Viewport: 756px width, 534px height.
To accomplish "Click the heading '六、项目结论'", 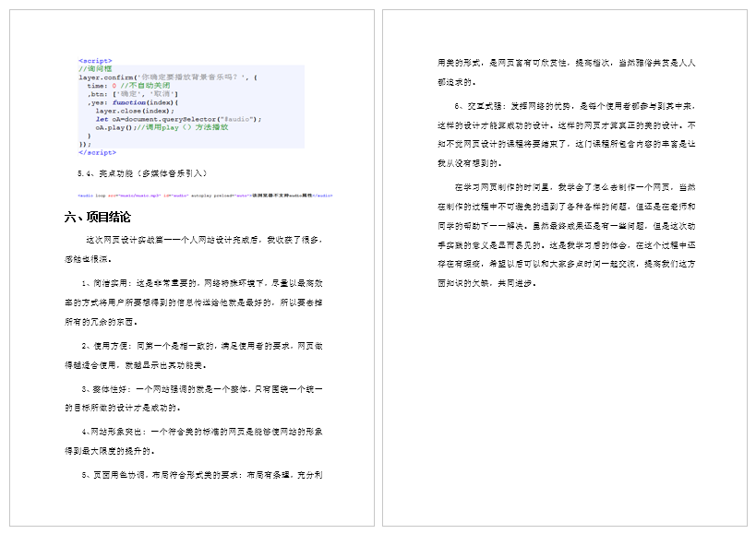I will pos(98,217).
